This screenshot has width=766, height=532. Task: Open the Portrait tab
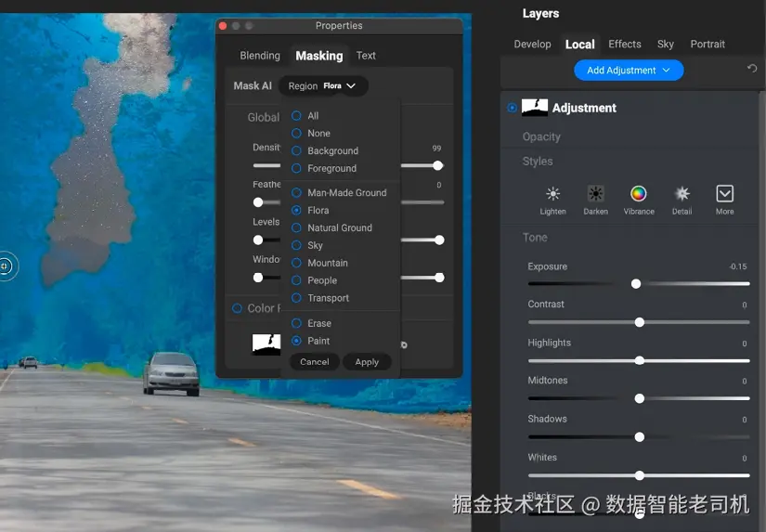(707, 44)
